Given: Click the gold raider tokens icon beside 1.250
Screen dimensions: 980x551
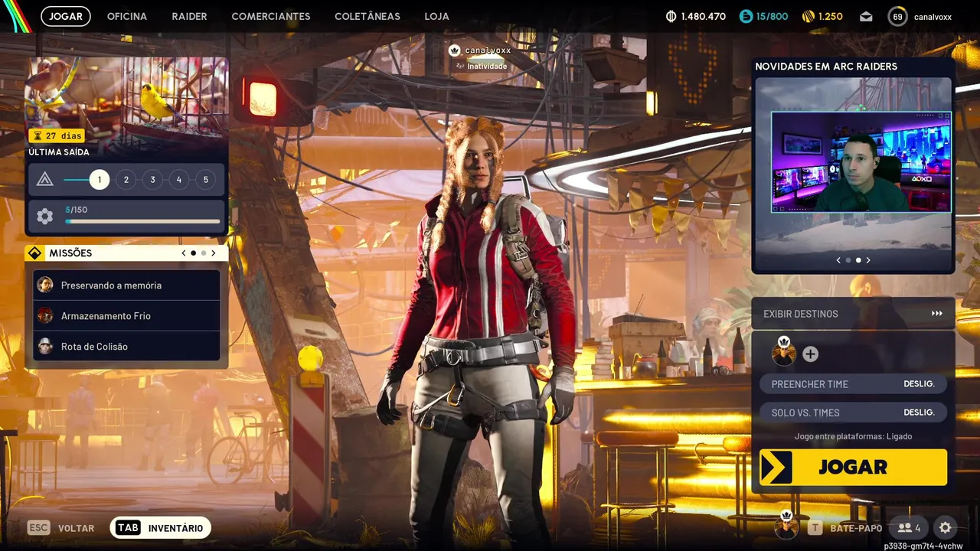Looking at the screenshot, I should (x=808, y=16).
